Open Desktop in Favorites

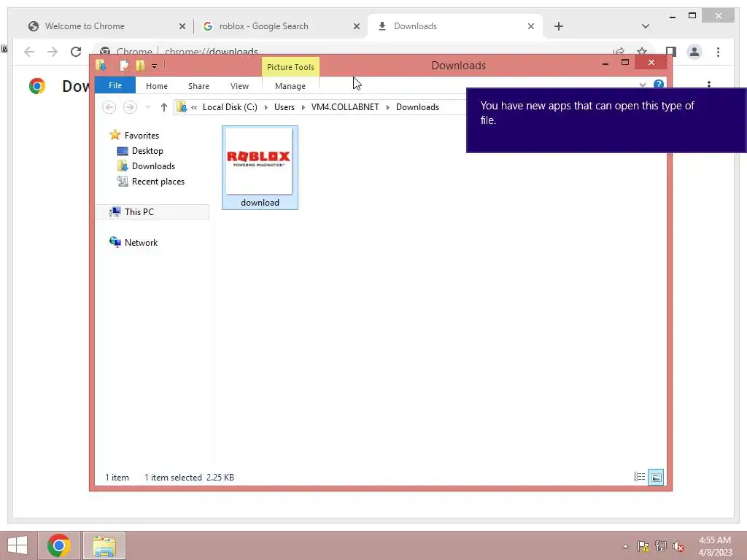(147, 151)
